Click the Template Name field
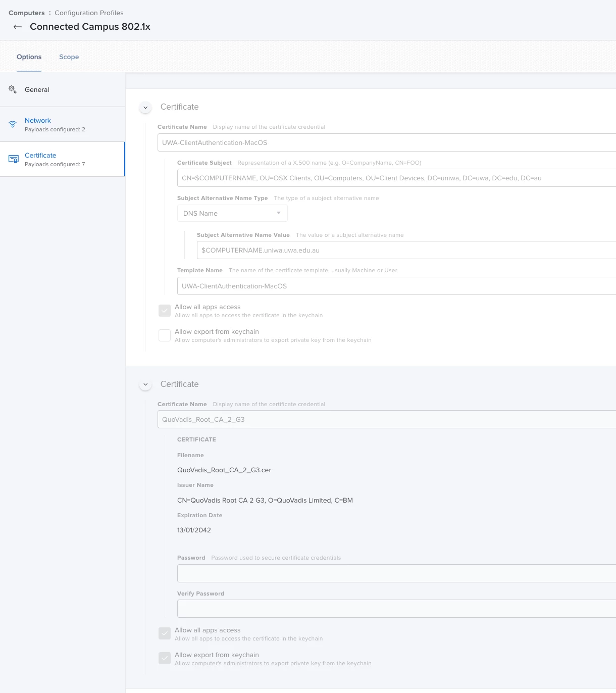 coord(396,286)
